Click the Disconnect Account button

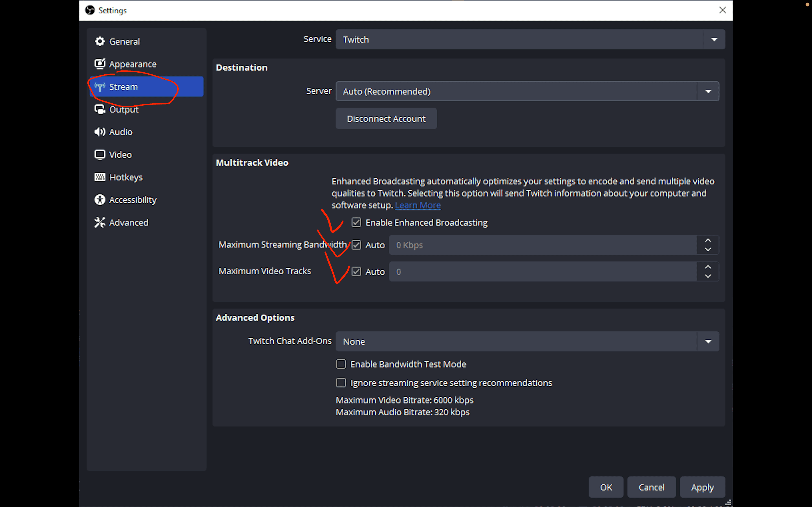tap(386, 119)
